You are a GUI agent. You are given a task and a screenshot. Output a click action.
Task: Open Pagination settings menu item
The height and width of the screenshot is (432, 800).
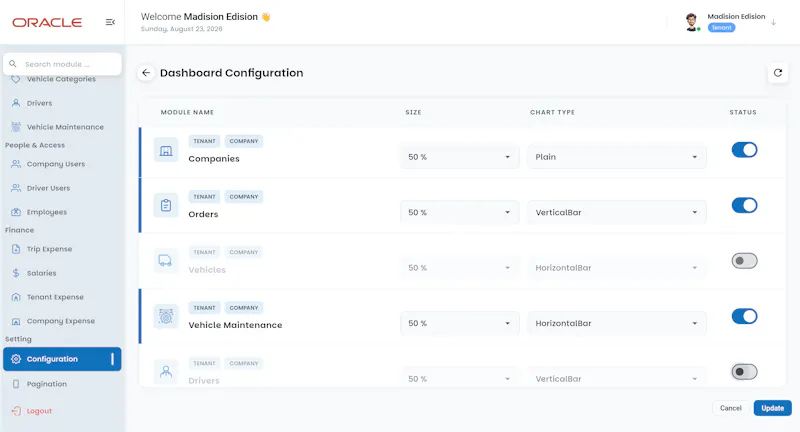point(62,384)
